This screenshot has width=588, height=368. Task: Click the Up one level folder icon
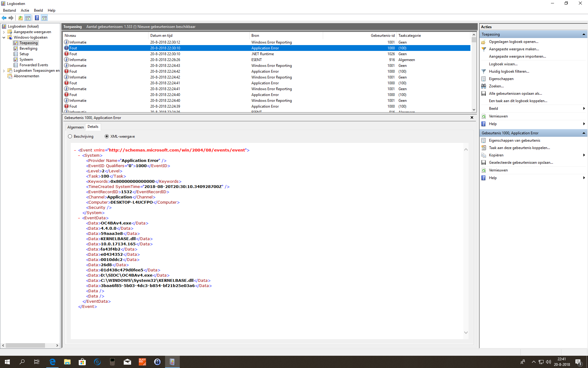20,18
